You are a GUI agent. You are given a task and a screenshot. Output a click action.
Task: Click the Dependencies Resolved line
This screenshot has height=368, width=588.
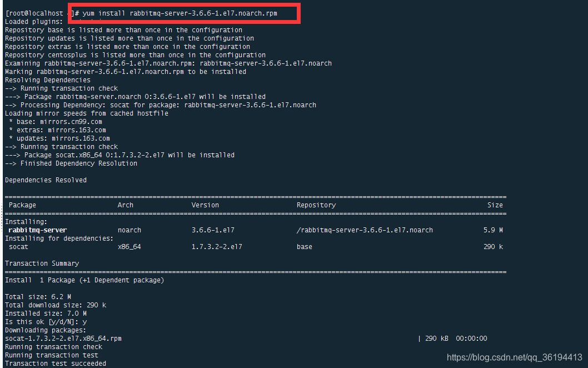(46, 180)
